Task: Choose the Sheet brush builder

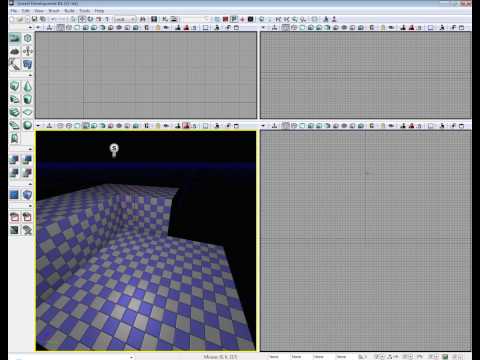Action: coord(28,112)
